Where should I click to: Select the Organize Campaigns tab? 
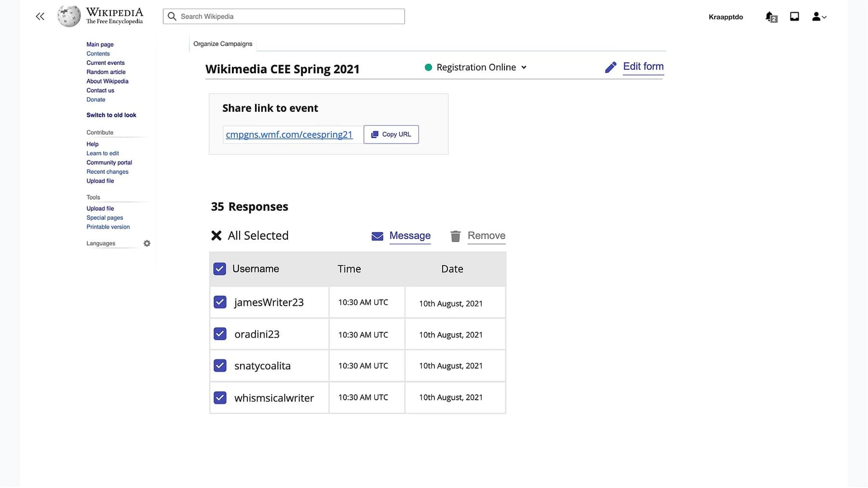point(223,44)
